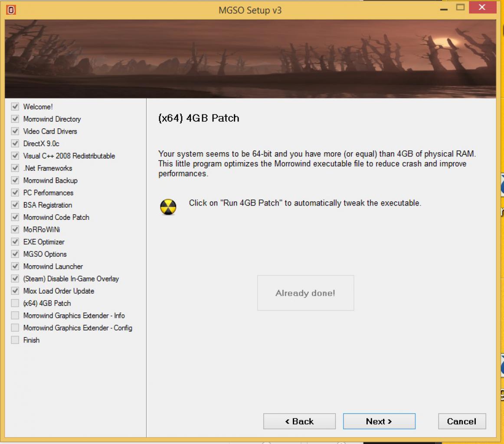Select the 'EXE Optimizer' step label
This screenshot has height=444, width=504.
click(x=44, y=242)
